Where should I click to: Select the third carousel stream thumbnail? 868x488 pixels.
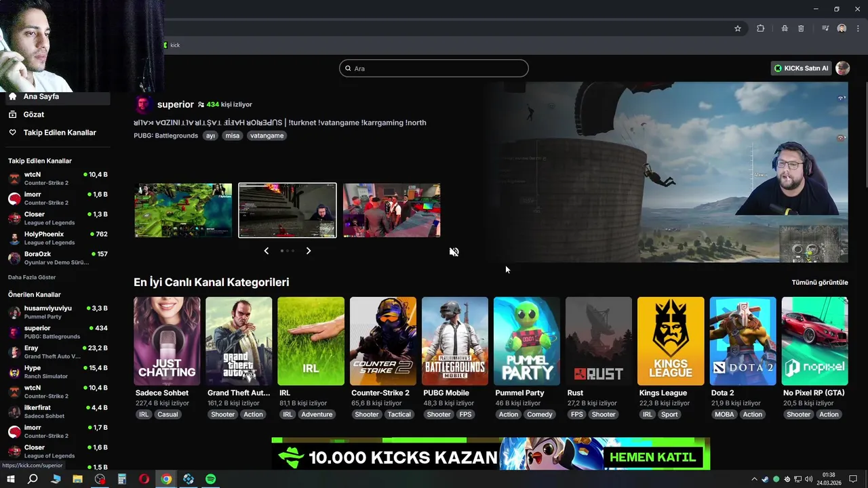point(391,210)
